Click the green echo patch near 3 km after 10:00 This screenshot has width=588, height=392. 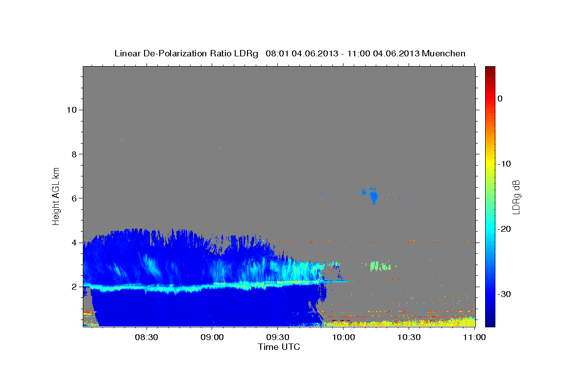(380, 266)
